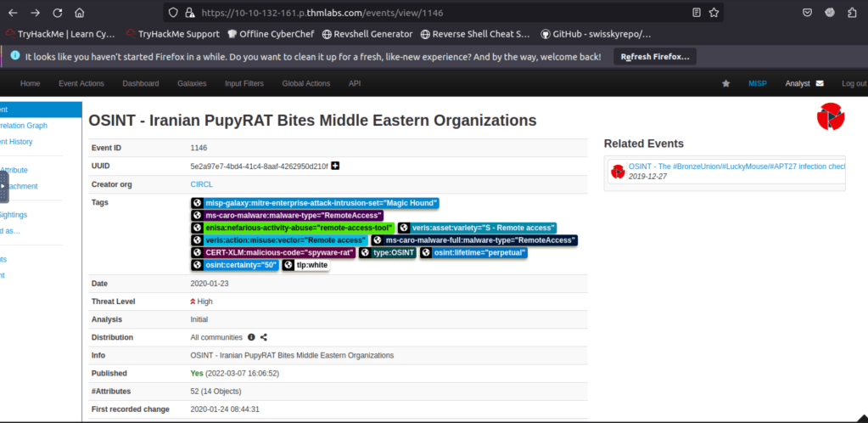Expand the side panel handle on left edge
868x423 pixels.
pyautogui.click(x=3, y=186)
